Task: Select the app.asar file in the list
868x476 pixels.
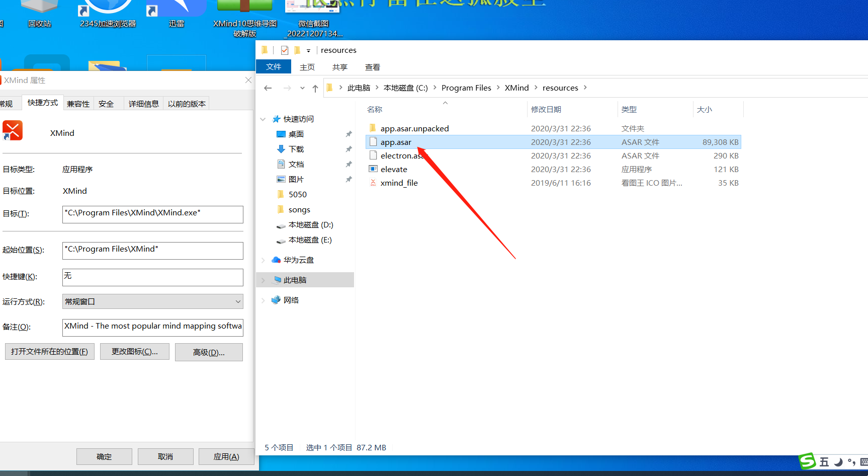Action: click(x=397, y=142)
